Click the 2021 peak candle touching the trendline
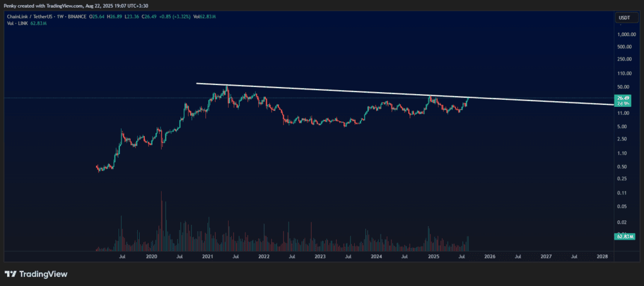The width and height of the screenshot is (644, 286). tap(227, 93)
